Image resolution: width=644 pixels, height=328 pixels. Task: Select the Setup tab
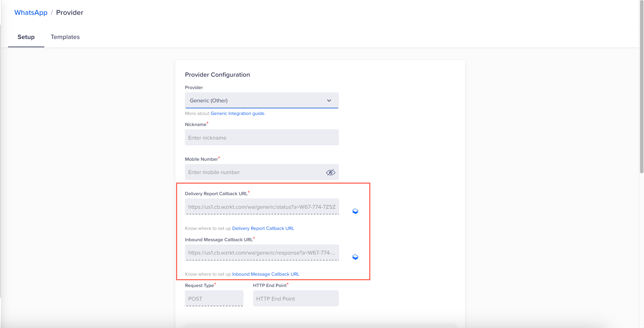tap(26, 37)
